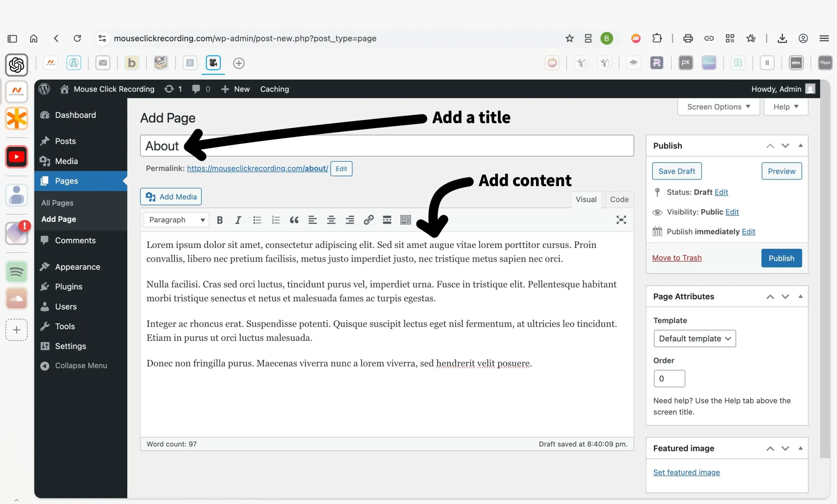The height and width of the screenshot is (504, 837).
Task: Insert a numbered list
Action: pyautogui.click(x=276, y=220)
